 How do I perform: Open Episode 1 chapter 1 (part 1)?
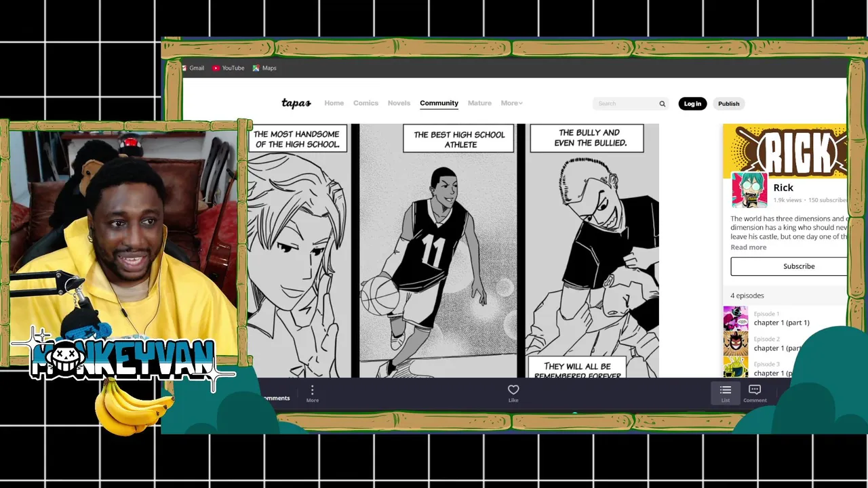point(782,323)
